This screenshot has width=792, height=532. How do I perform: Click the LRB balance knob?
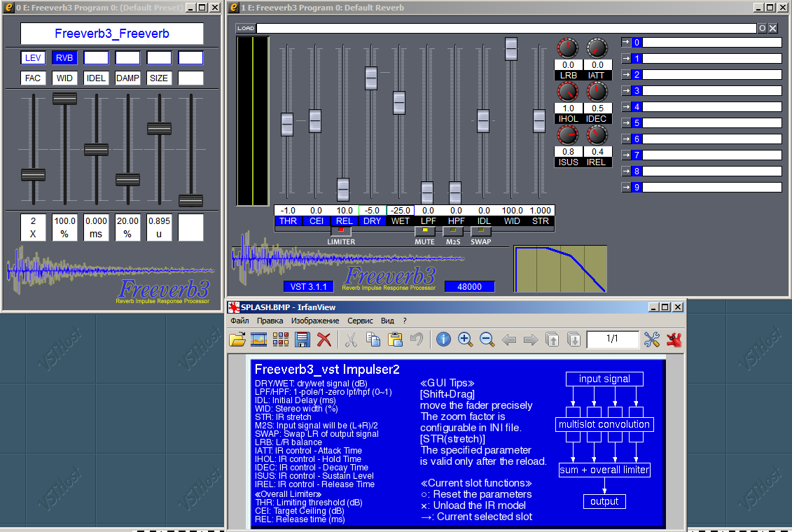tap(568, 48)
